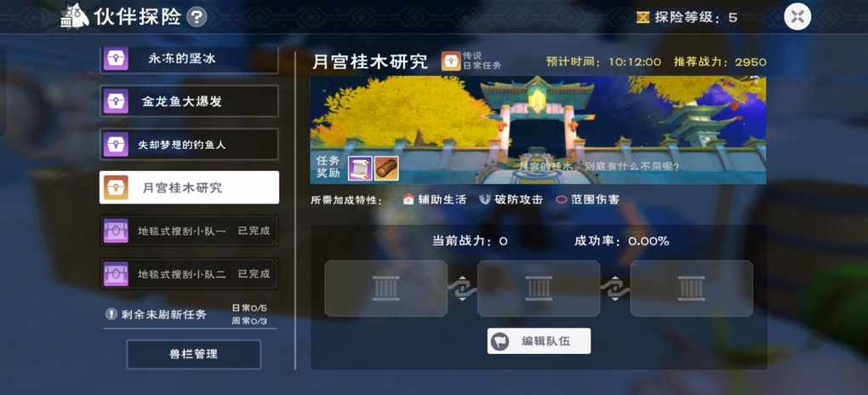868x395 pixels.
Task: Click the 探险等级 badge icon
Action: (642, 18)
